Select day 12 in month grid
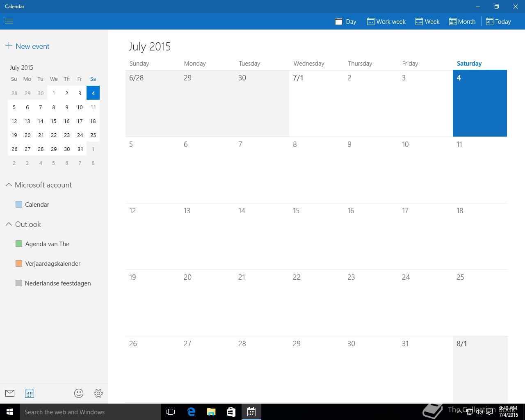Viewport: 525px width, 420px height. (153, 236)
